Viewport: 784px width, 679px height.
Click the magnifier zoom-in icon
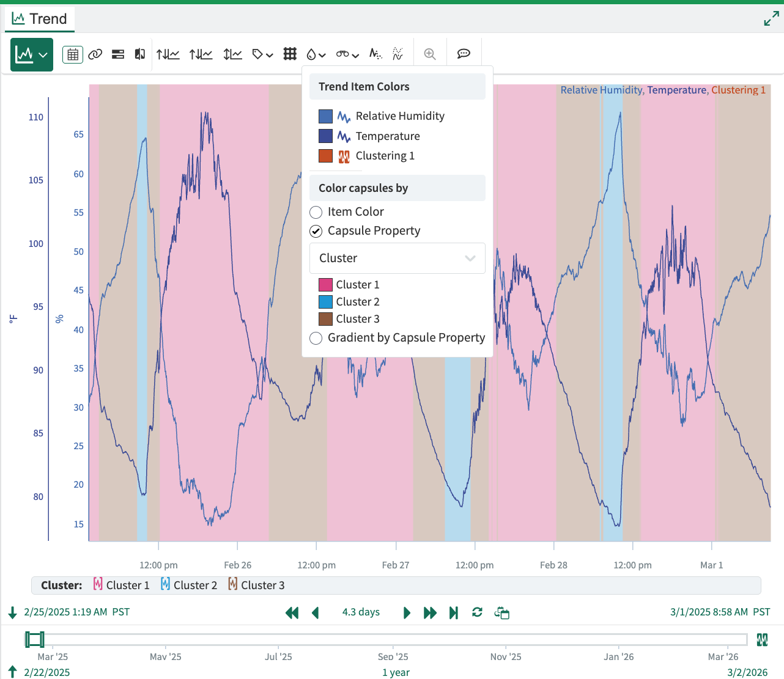tap(430, 54)
